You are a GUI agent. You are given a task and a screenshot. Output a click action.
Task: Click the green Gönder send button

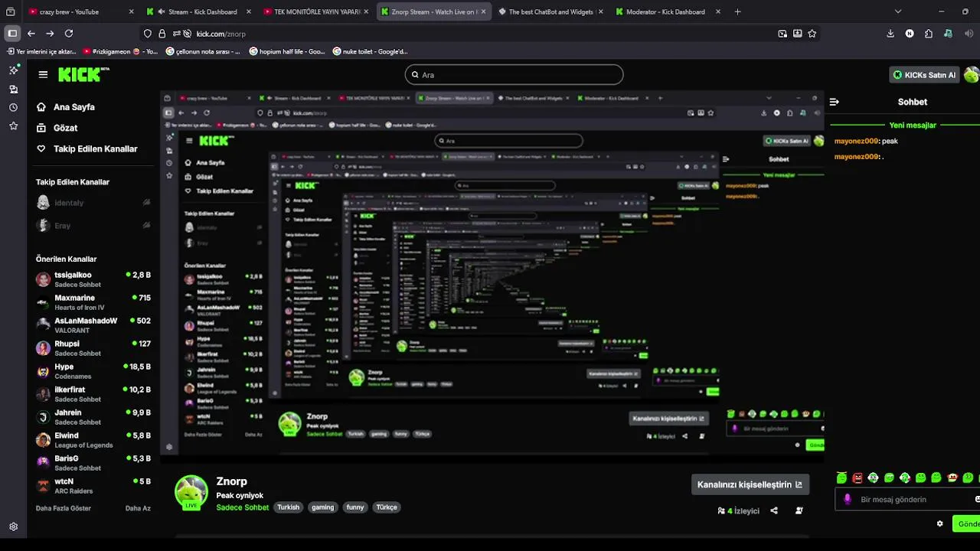966,524
